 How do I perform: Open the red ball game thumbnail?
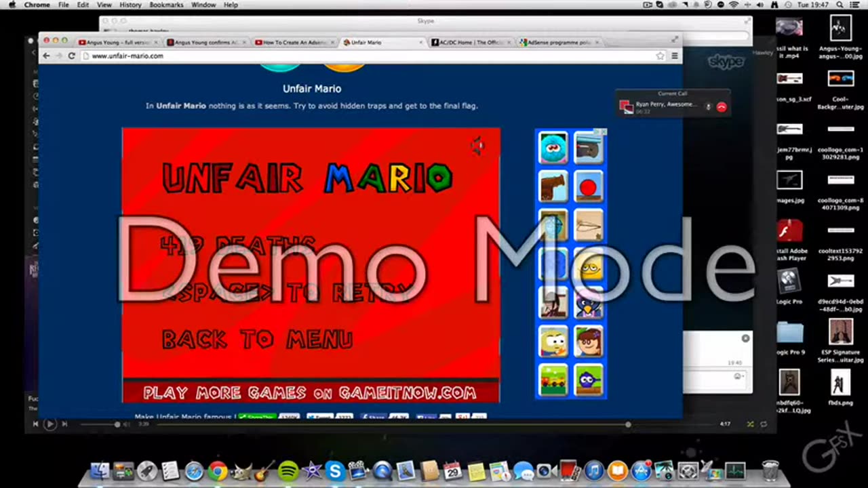coord(588,186)
